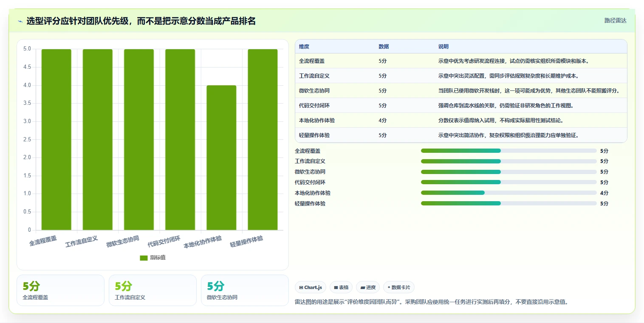Click the description starting 当团队已使用微软开发栈时

point(529,91)
